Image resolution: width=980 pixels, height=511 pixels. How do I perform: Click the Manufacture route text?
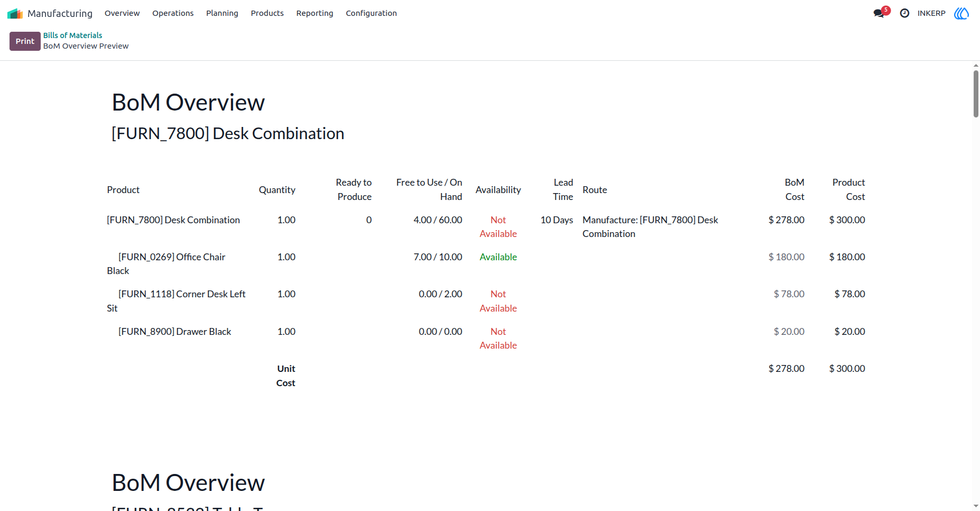tap(650, 227)
